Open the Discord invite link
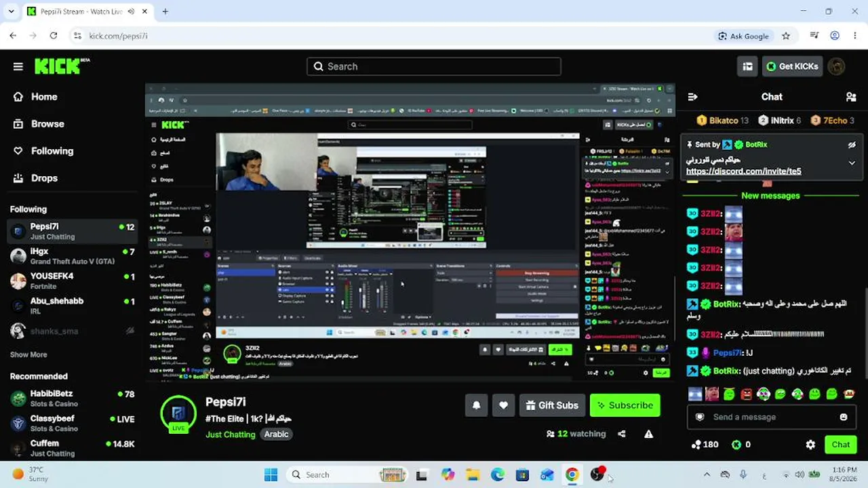868x488 pixels. tap(743, 171)
